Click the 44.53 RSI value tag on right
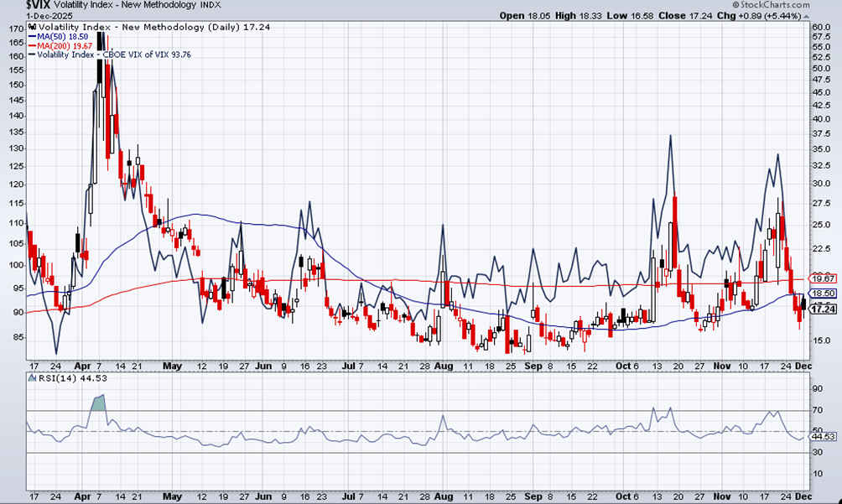The width and height of the screenshot is (842, 504). tap(824, 437)
